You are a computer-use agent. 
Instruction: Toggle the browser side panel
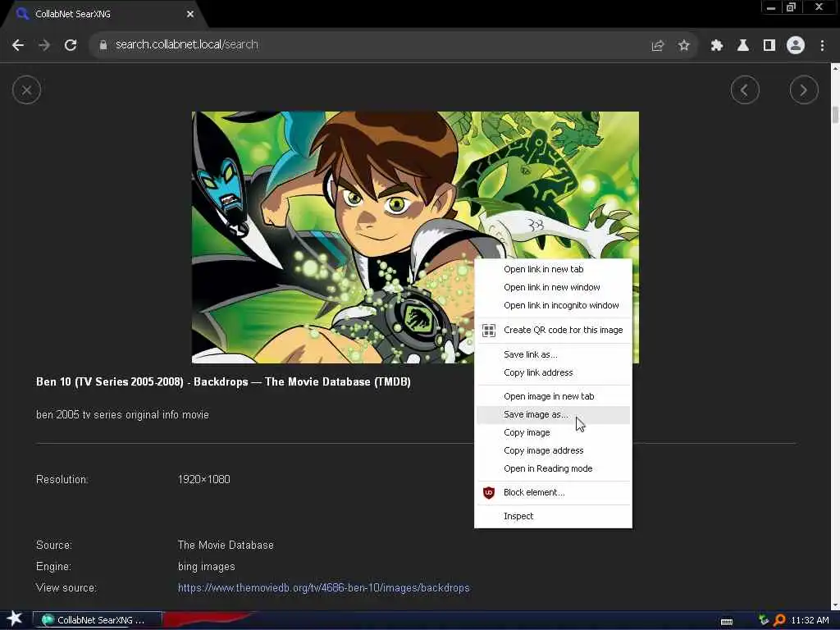[x=769, y=46]
